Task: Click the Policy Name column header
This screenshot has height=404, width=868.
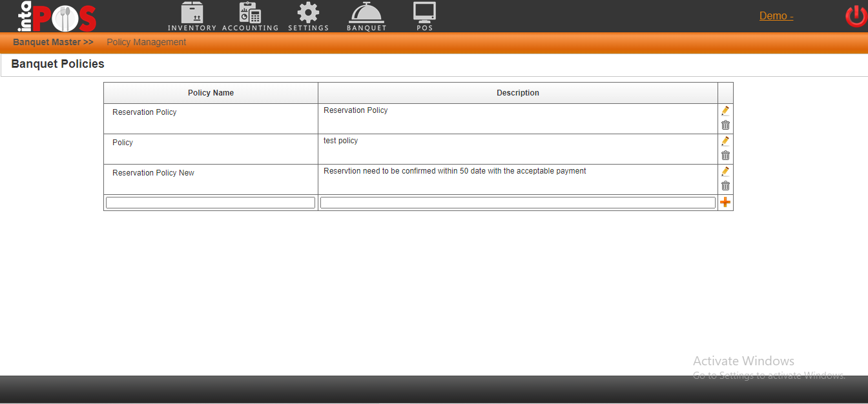Action: click(x=211, y=93)
